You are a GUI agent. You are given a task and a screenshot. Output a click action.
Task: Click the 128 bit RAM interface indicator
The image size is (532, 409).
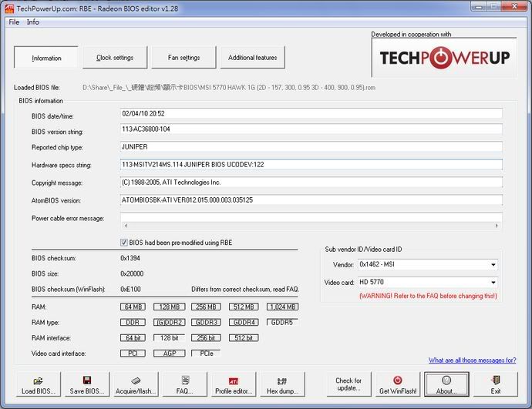coord(170,338)
